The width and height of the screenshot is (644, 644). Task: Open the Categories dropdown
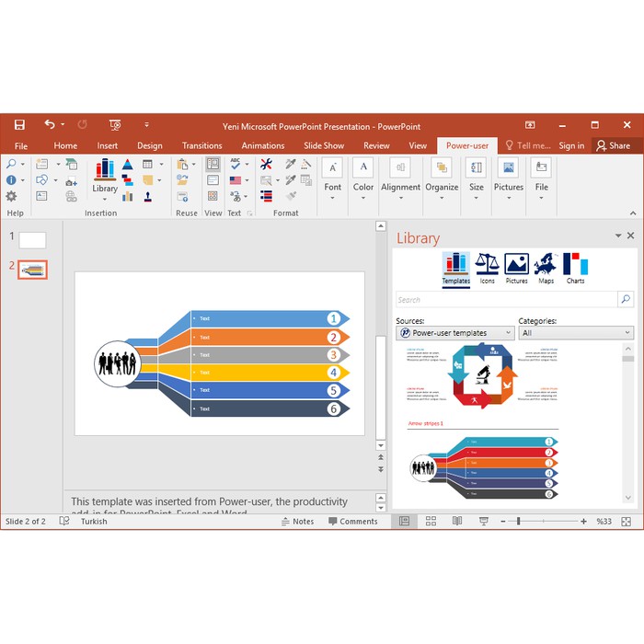click(576, 333)
